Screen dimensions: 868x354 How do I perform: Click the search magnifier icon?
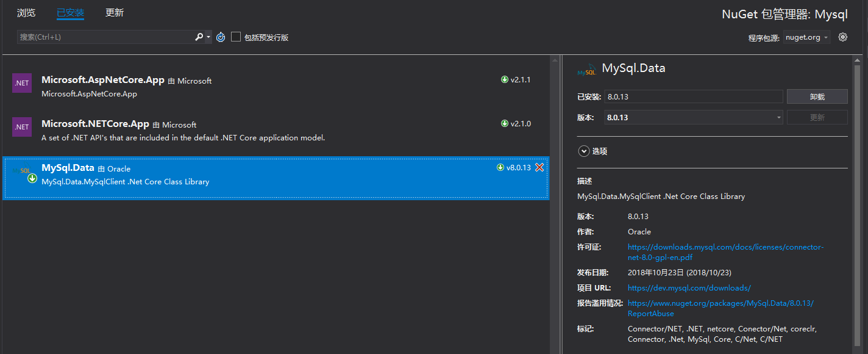click(x=199, y=37)
